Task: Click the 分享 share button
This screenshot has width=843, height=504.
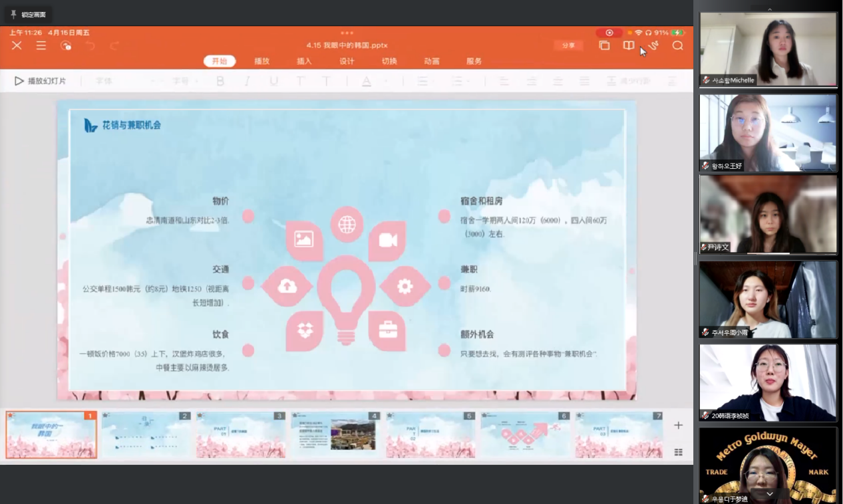Action: 568,45
